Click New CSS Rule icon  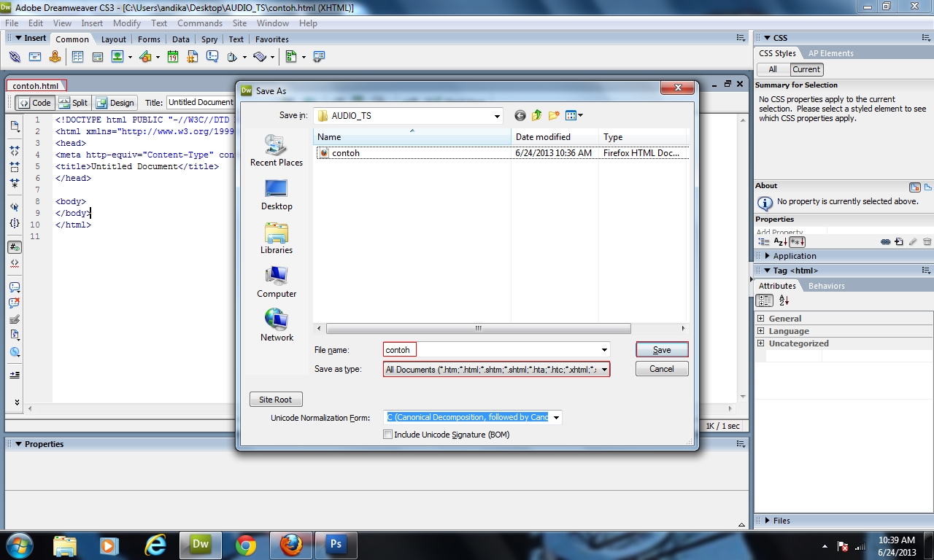click(x=899, y=241)
